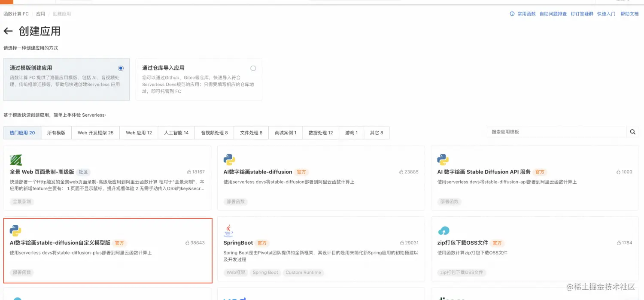Image resolution: width=644 pixels, height=300 pixels.
Task: Click the flame icon next to 23885
Action: coord(401,172)
